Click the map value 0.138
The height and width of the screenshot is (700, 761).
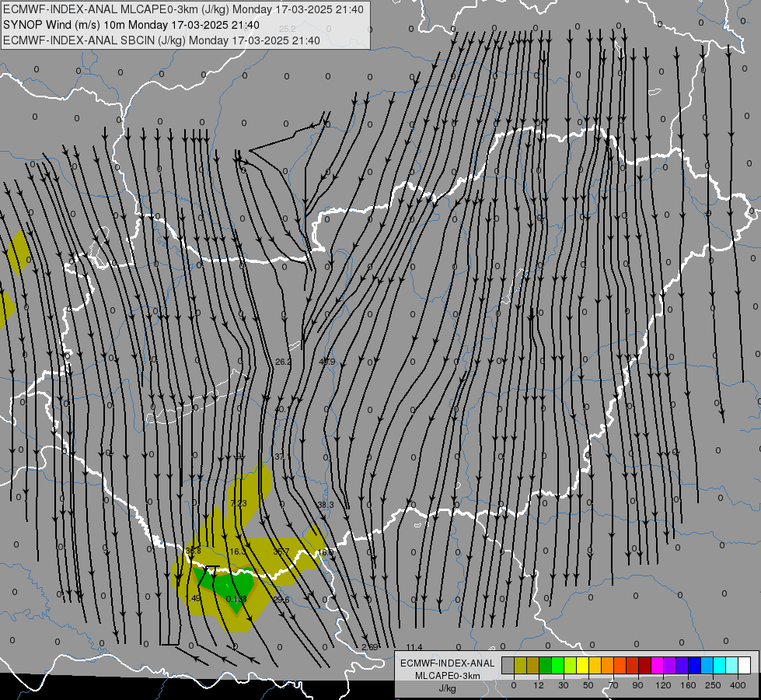coord(236,599)
